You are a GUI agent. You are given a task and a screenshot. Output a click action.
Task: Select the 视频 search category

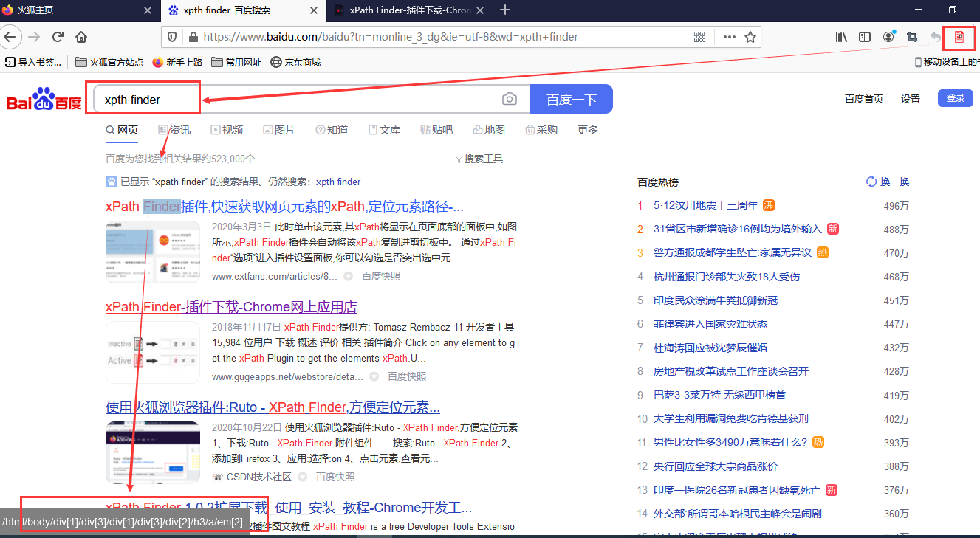tap(227, 130)
